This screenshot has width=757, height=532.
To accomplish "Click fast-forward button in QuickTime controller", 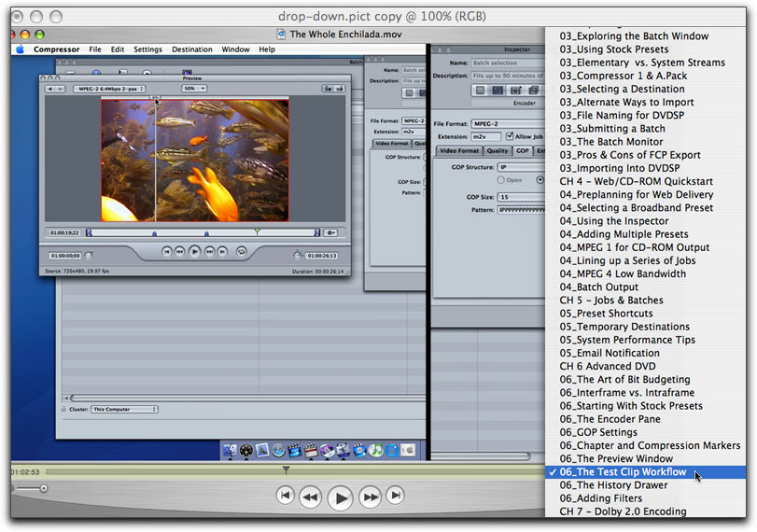I will click(x=371, y=497).
